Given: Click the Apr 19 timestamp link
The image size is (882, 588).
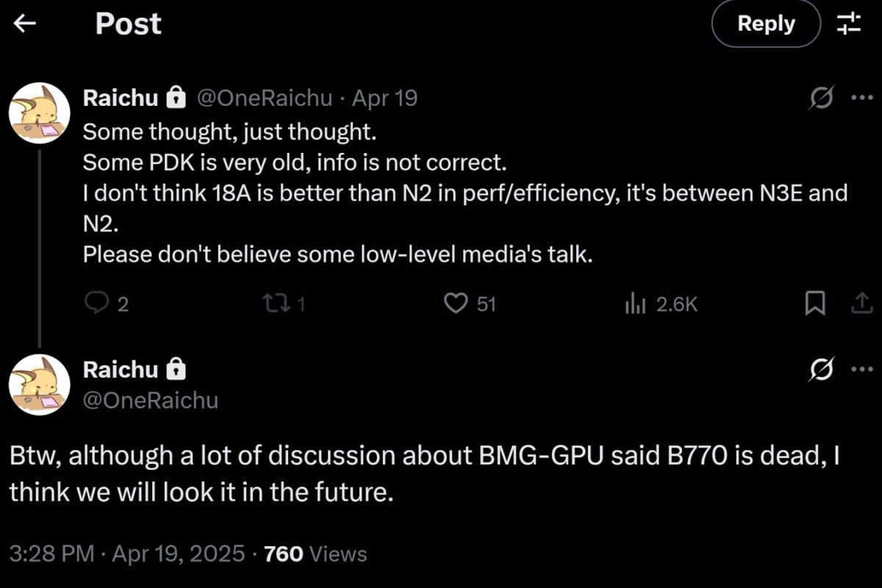Looking at the screenshot, I should pos(384,97).
